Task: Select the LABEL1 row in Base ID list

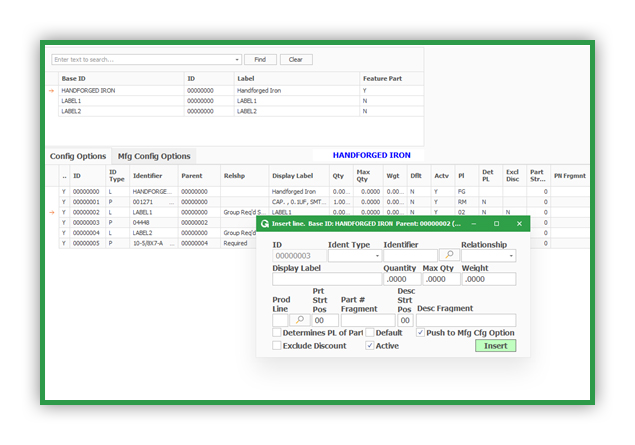Action: pyautogui.click(x=241, y=101)
